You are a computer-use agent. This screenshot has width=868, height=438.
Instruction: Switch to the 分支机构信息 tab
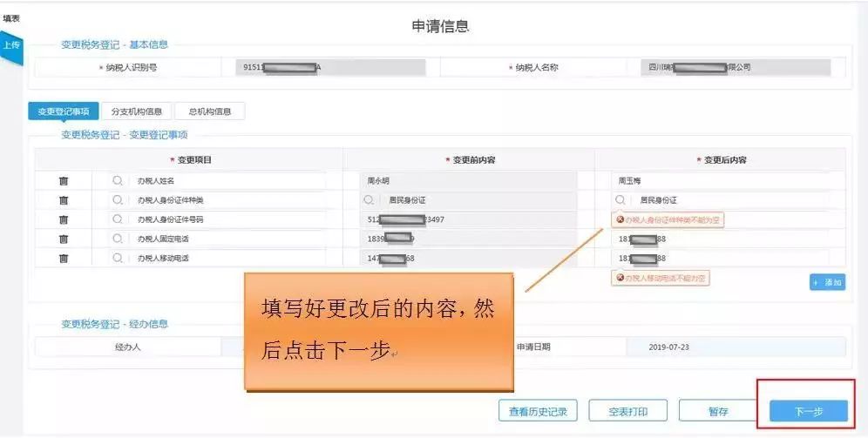(x=137, y=111)
